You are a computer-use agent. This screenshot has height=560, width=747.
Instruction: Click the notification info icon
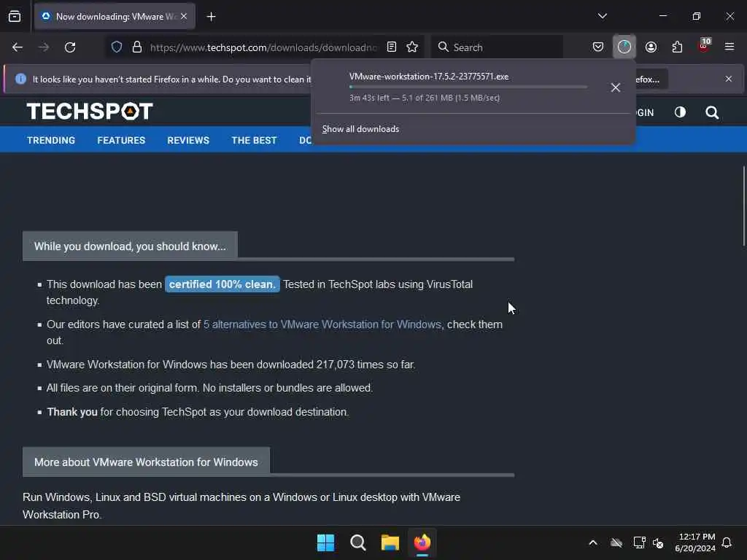20,79
